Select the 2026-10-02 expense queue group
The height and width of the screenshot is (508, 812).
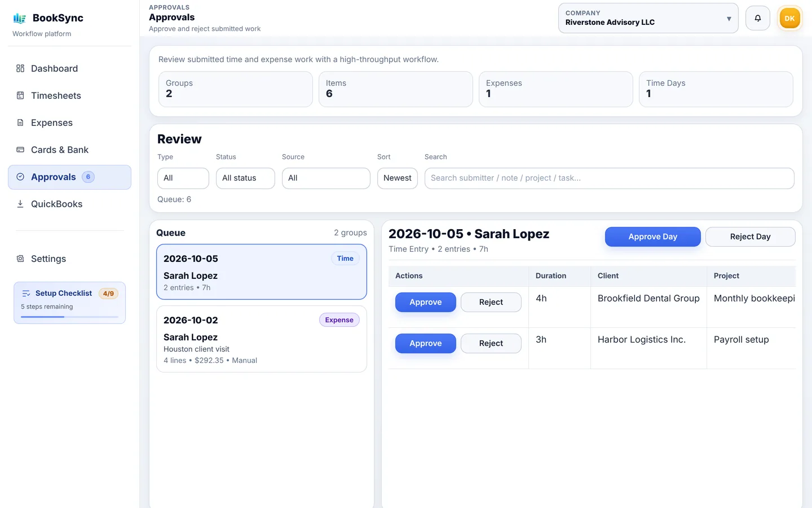coord(261,339)
